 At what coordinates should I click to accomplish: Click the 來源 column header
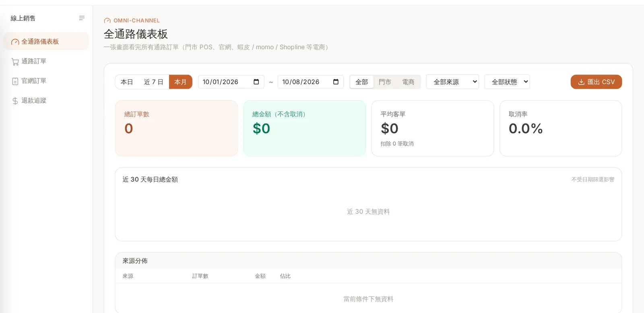point(128,276)
